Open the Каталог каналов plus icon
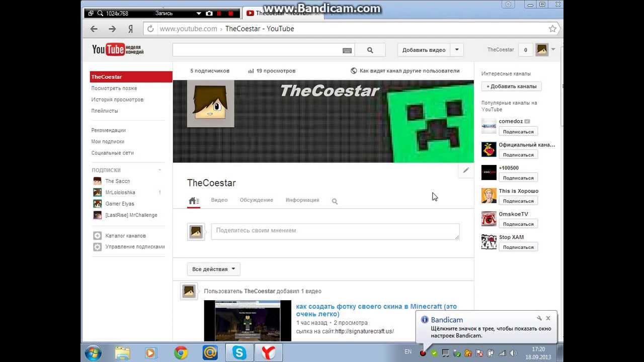644x362 pixels. (x=97, y=236)
